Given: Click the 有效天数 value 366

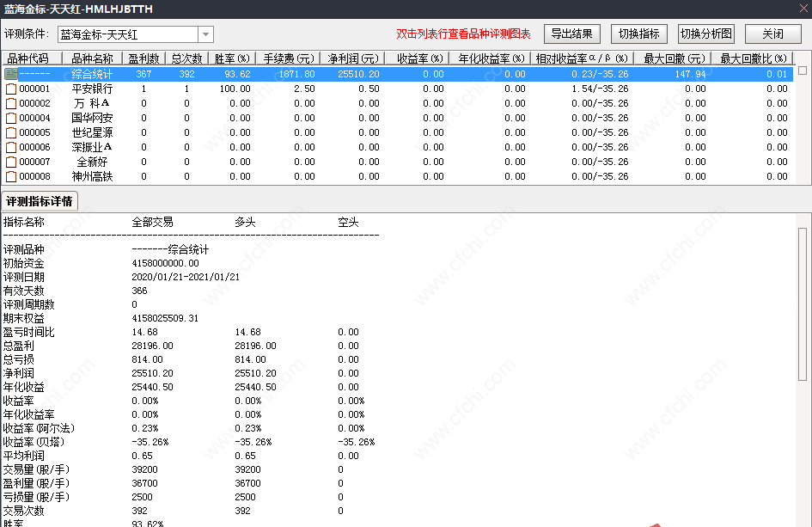Looking at the screenshot, I should [x=139, y=291].
